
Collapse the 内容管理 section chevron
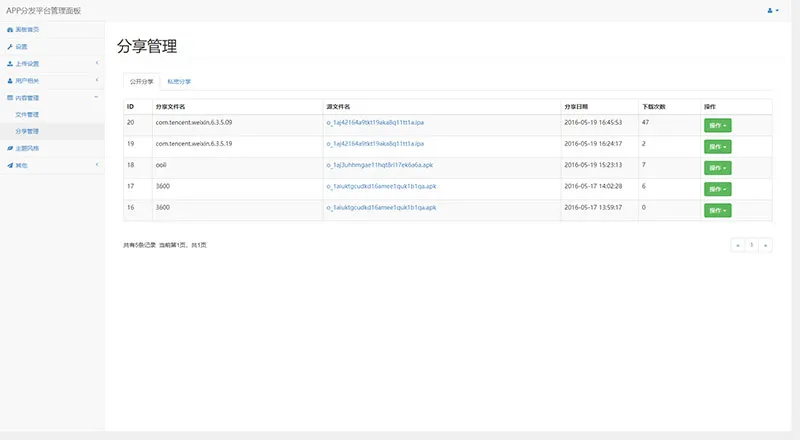[96, 98]
